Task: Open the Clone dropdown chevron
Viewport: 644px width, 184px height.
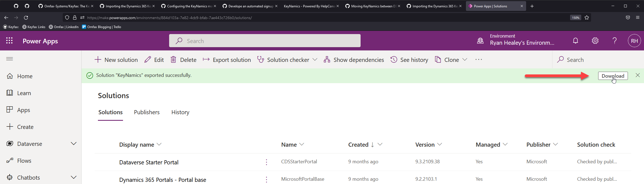Action: pos(465,60)
